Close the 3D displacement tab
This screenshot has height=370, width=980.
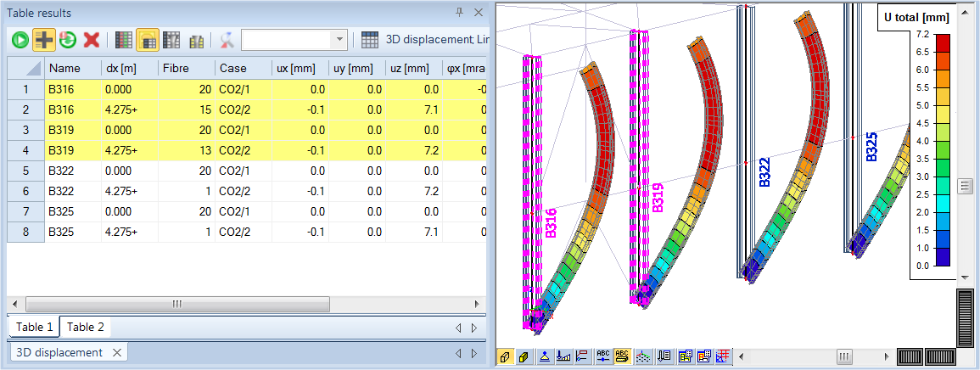pyautogui.click(x=117, y=352)
